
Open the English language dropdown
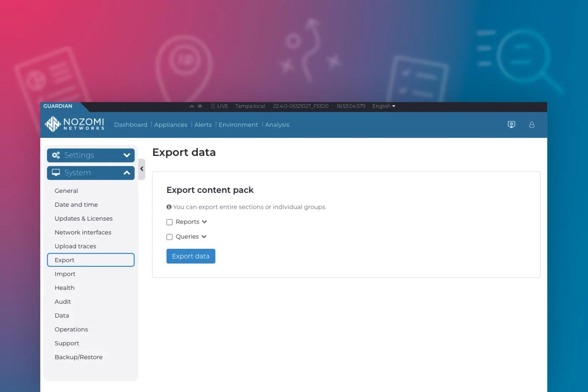pyautogui.click(x=383, y=106)
